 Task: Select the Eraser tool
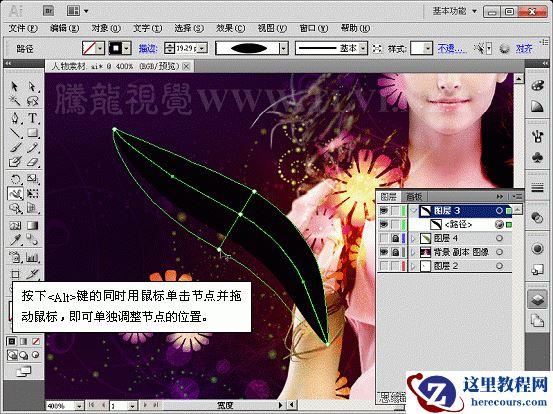click(32, 162)
